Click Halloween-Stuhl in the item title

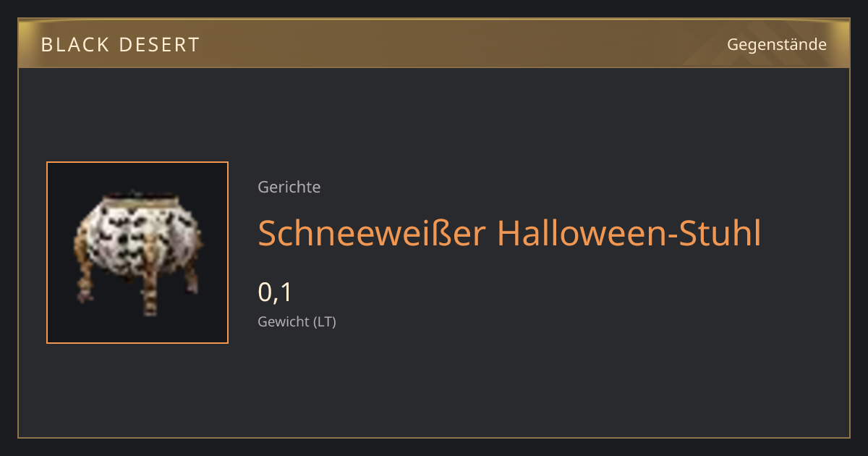pos(629,233)
